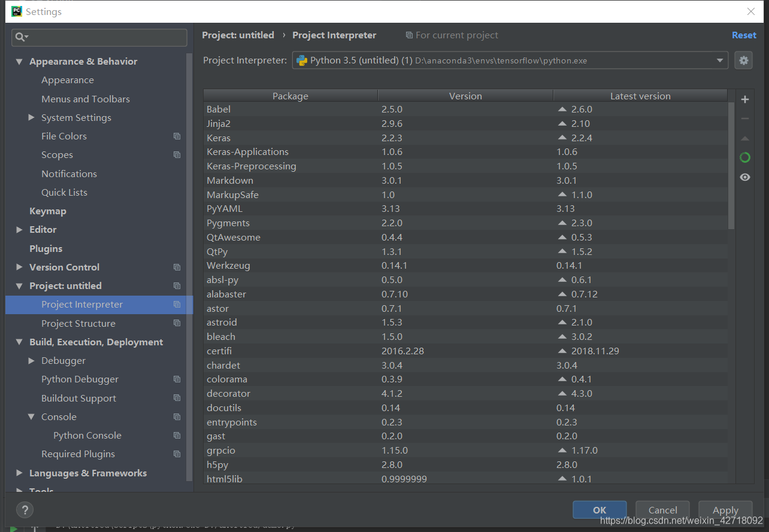Select the h5py package row
769x532 pixels.
465,464
